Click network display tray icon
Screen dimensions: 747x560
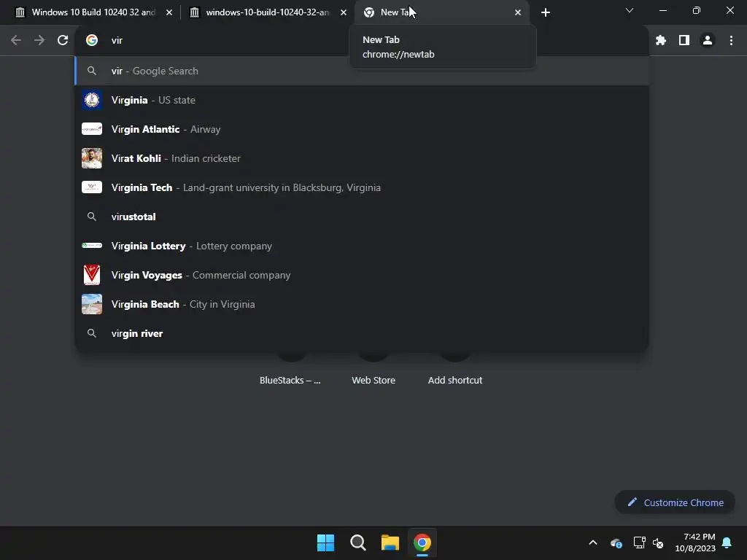639,542
